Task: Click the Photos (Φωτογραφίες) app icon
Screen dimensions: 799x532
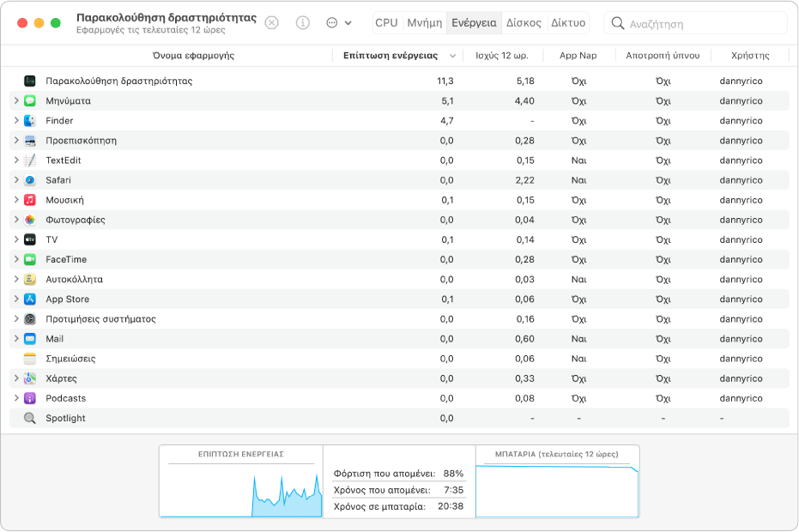Action: pyautogui.click(x=30, y=220)
